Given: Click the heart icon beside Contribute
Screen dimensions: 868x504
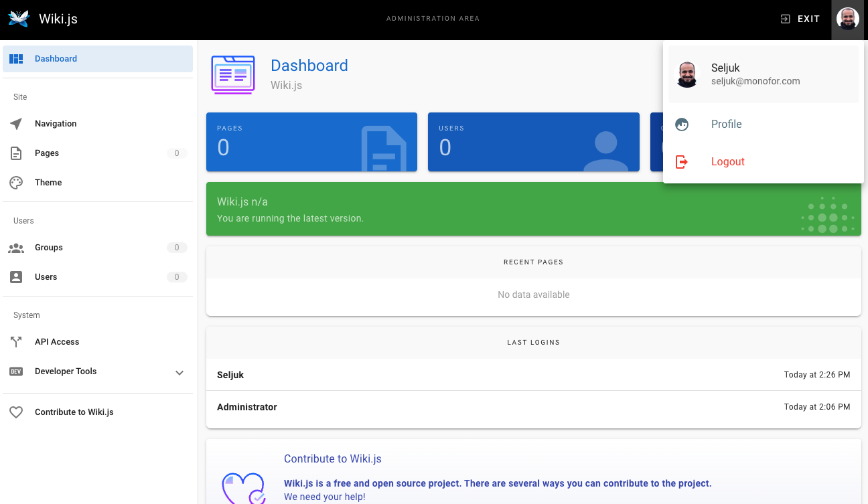Looking at the screenshot, I should 16,412.
